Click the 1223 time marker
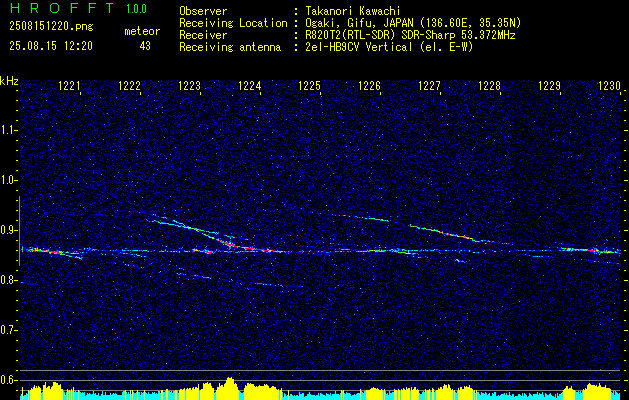 coord(189,85)
